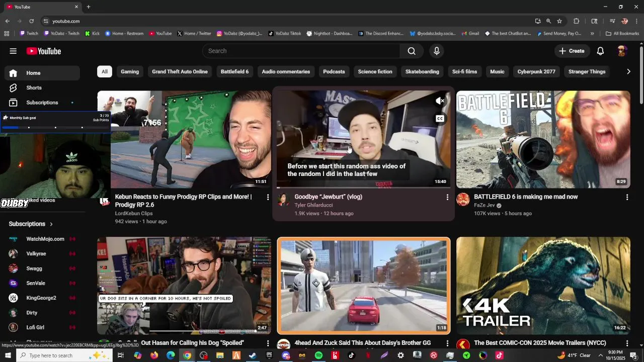Filter by Stranger Things chip
The image size is (644, 362).
tap(587, 71)
